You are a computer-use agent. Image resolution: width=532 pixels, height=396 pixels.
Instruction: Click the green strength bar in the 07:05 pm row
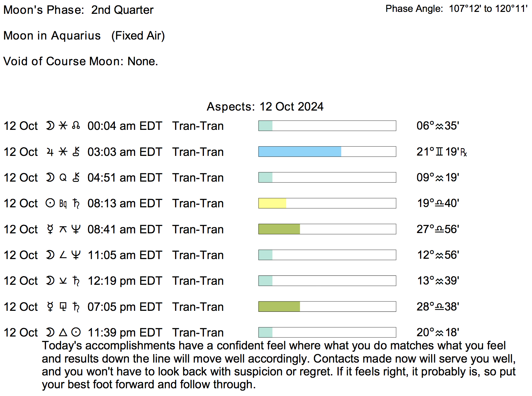click(279, 307)
